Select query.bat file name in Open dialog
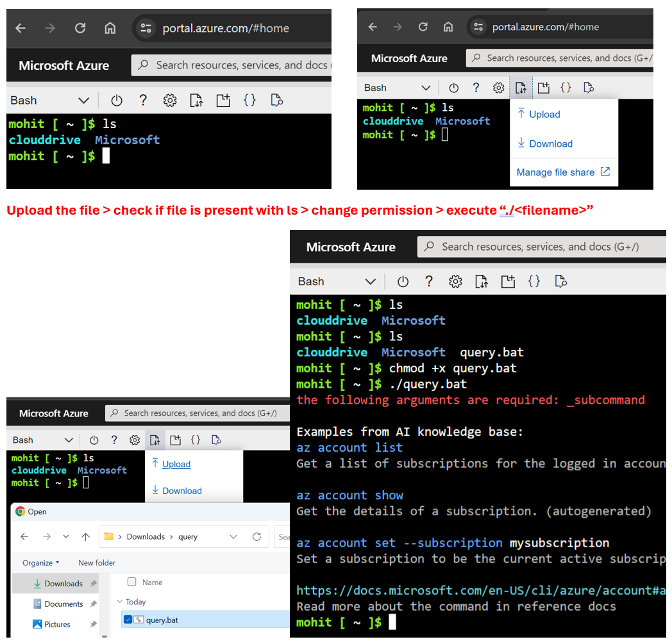672x644 pixels. pos(162,620)
